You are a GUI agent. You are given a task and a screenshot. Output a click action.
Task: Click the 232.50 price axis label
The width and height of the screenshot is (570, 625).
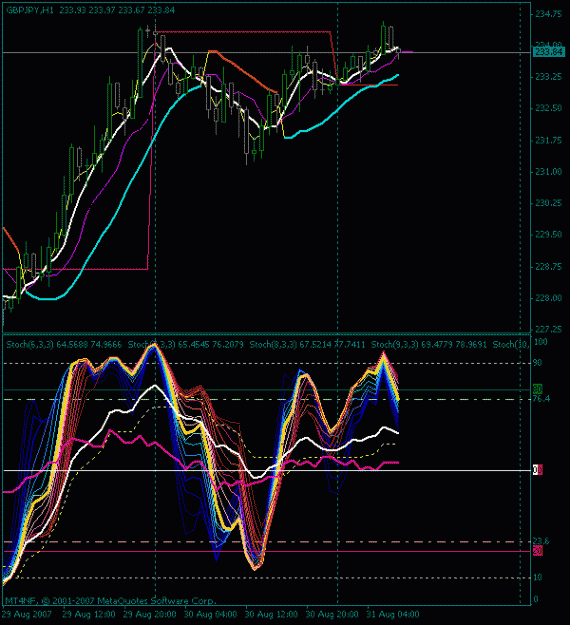548,108
